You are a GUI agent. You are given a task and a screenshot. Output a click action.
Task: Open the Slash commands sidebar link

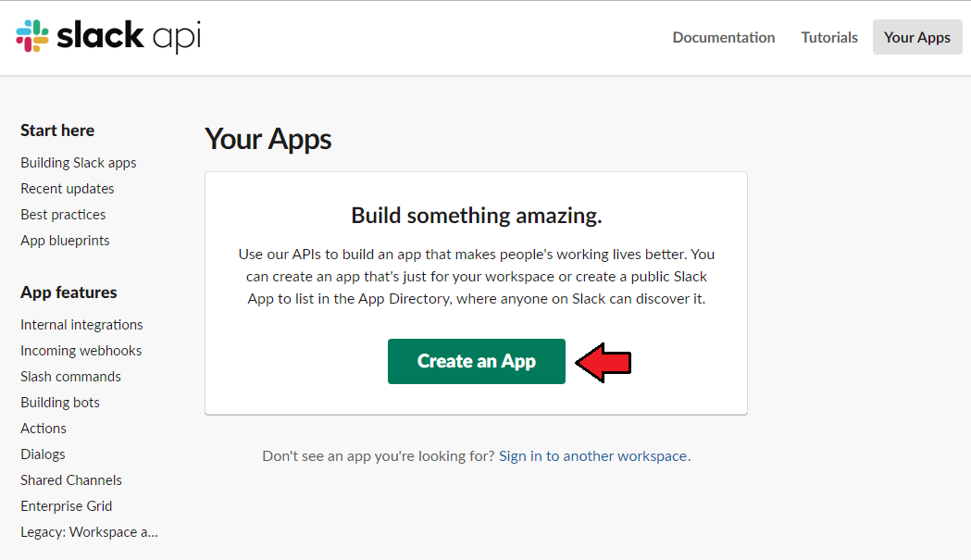[70, 377]
